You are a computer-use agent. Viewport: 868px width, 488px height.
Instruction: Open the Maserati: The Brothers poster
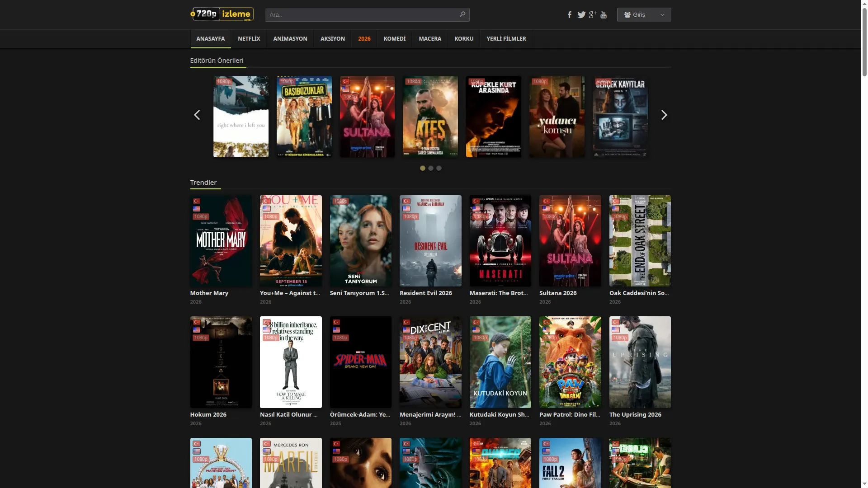point(500,241)
